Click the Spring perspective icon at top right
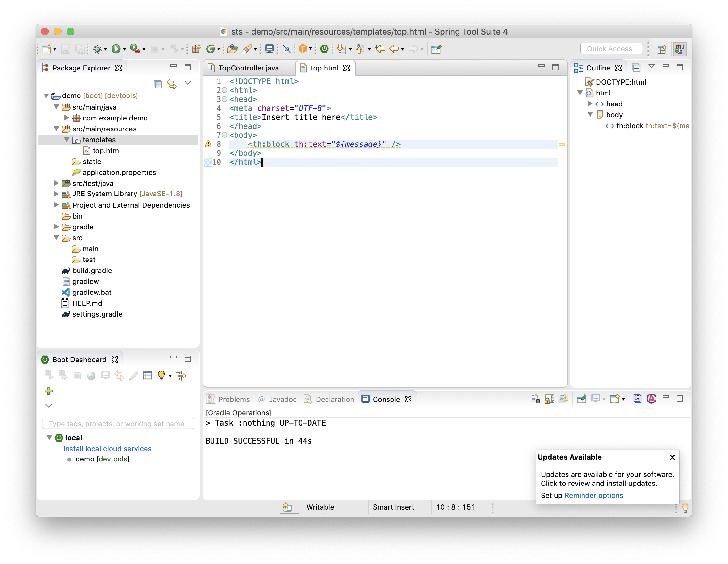This screenshot has height=564, width=728. (x=680, y=49)
